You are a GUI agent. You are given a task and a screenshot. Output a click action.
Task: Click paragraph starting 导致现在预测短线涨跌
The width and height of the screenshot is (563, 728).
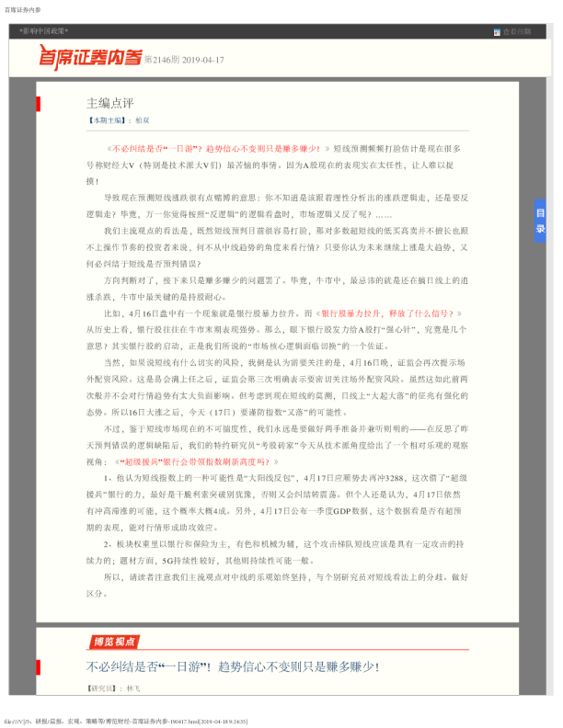(x=277, y=206)
